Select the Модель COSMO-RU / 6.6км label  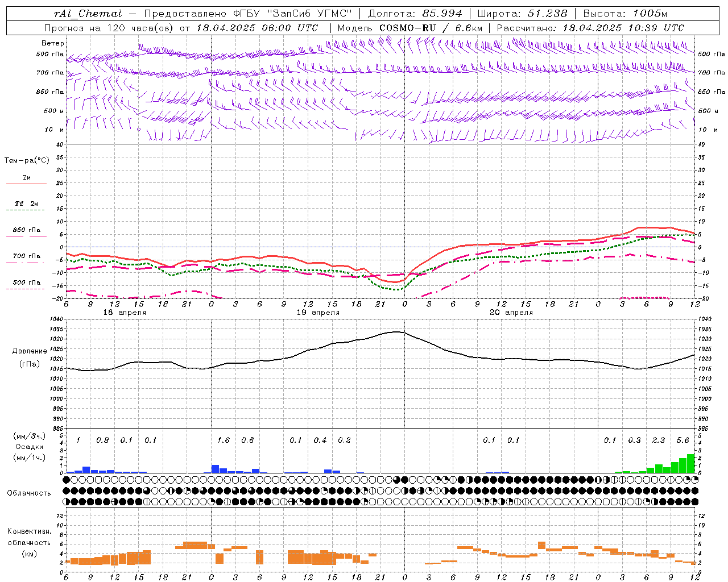tap(410, 28)
